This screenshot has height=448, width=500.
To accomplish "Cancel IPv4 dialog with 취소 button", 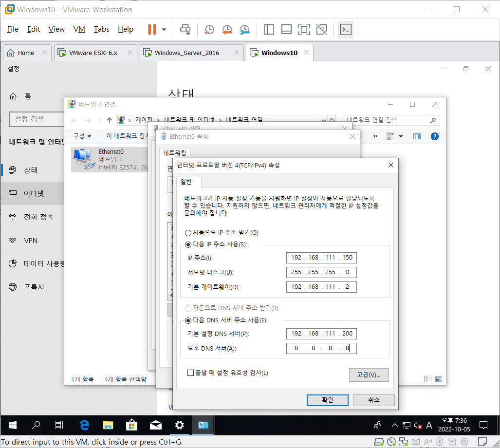I will click(x=374, y=400).
